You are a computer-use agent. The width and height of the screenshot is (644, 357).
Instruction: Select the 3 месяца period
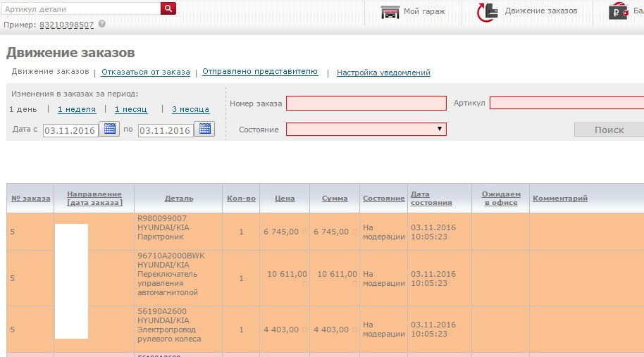click(x=190, y=110)
